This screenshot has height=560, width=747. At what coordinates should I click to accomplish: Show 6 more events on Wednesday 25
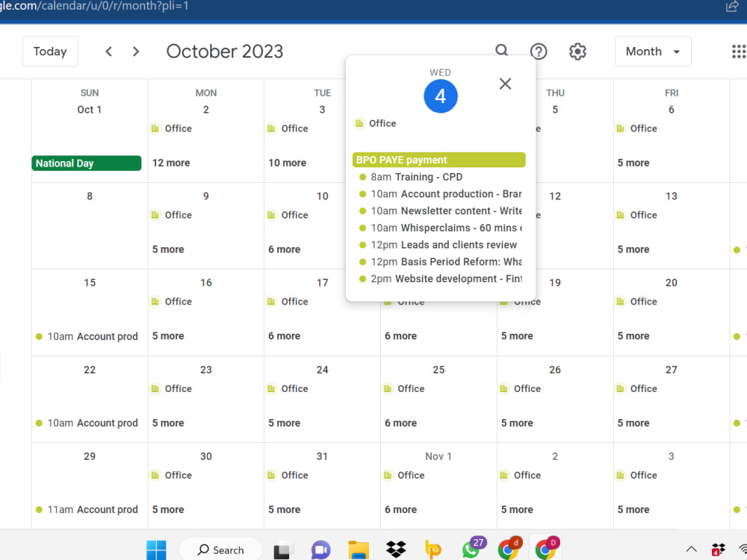[400, 423]
